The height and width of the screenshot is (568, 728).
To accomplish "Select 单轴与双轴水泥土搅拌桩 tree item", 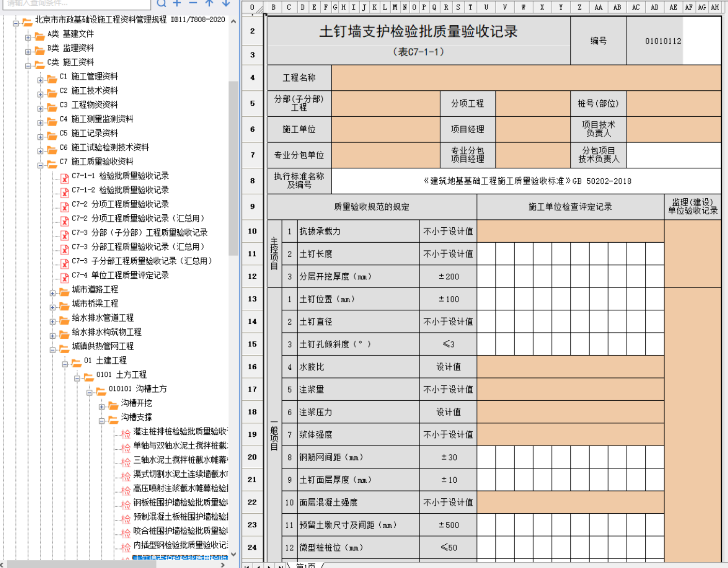I will 180,446.
